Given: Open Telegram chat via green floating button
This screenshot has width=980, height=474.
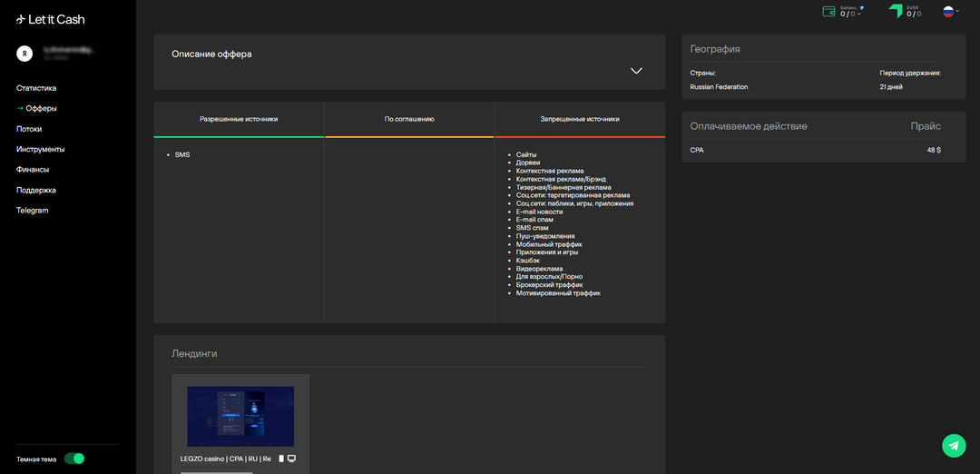Looking at the screenshot, I should click(953, 445).
